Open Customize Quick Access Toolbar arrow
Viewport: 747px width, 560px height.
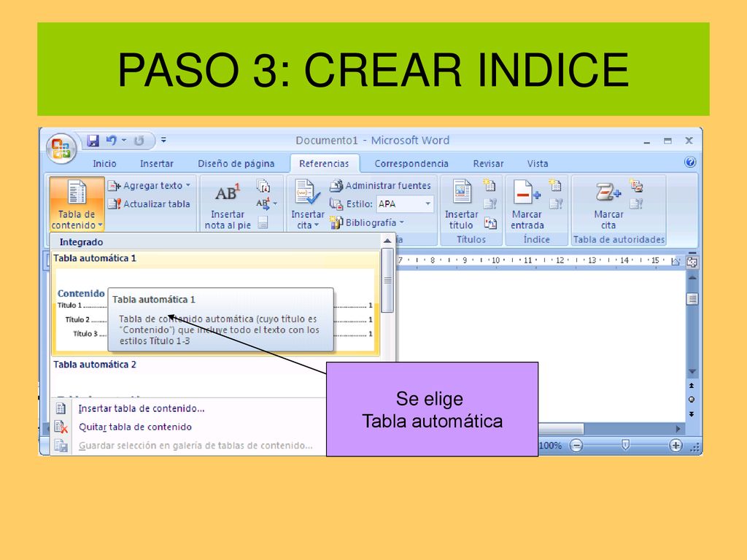163,140
